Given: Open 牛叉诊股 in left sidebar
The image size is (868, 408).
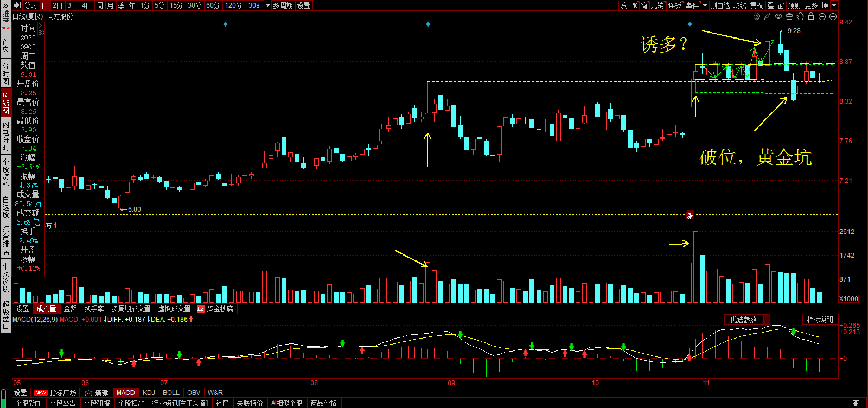Looking at the screenshot, I should click(5, 277).
